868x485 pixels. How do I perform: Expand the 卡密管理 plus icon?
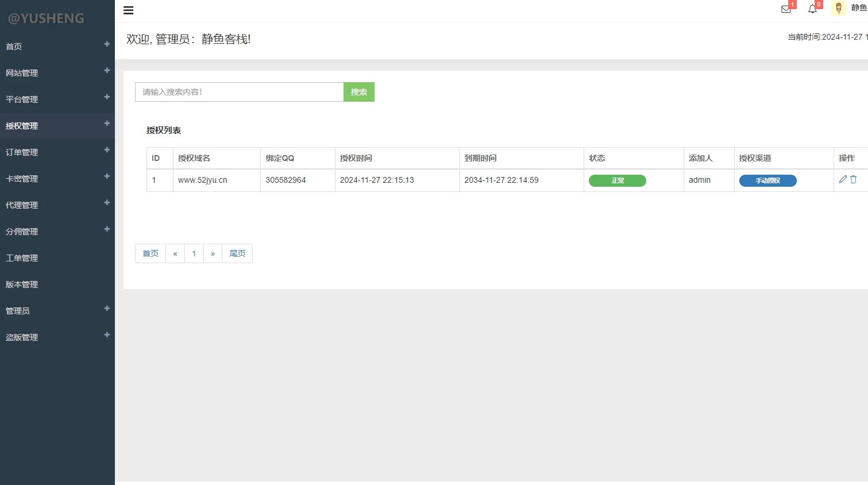[x=107, y=176]
